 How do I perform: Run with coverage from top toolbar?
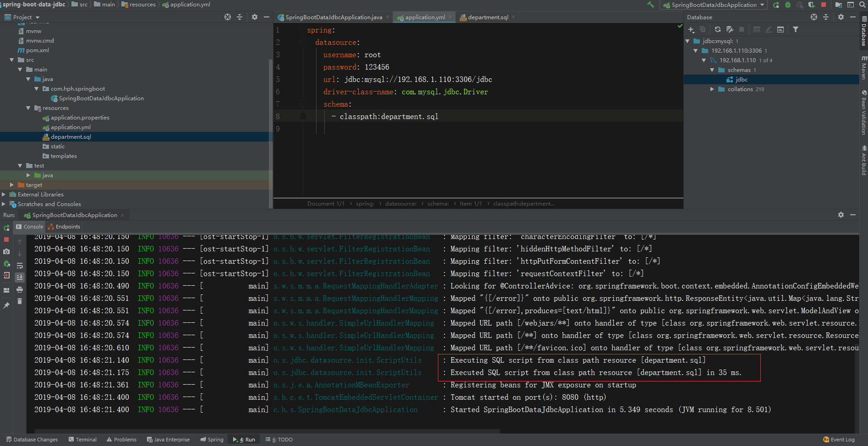click(812, 5)
